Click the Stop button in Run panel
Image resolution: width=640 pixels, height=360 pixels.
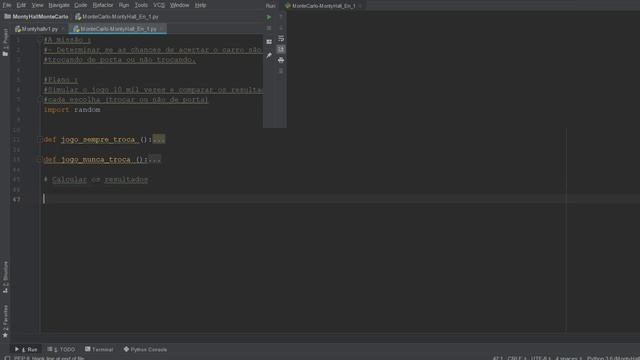pos(269,28)
